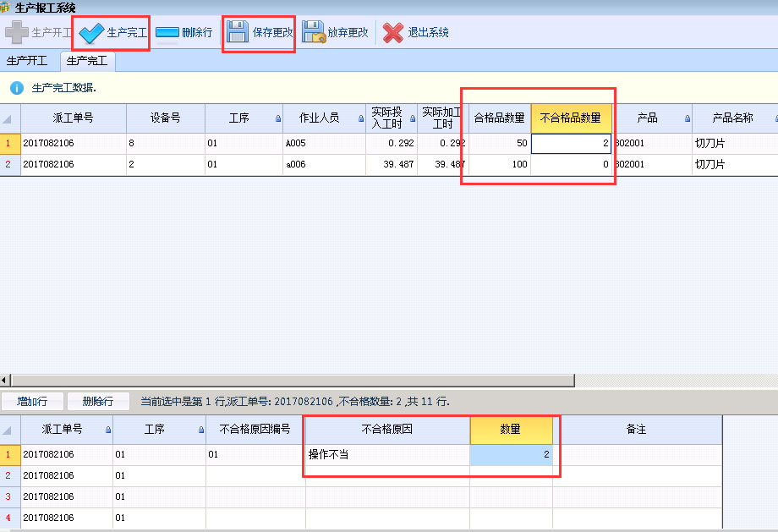Click the 生产完工 checkmark toolbar icon
This screenshot has height=532, width=778.
point(91,33)
